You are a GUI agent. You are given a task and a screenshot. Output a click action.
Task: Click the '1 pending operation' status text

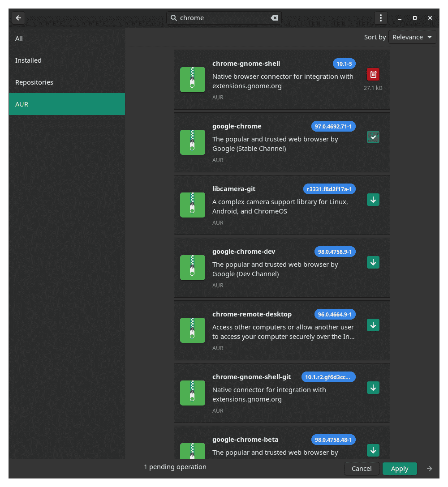[175, 467]
